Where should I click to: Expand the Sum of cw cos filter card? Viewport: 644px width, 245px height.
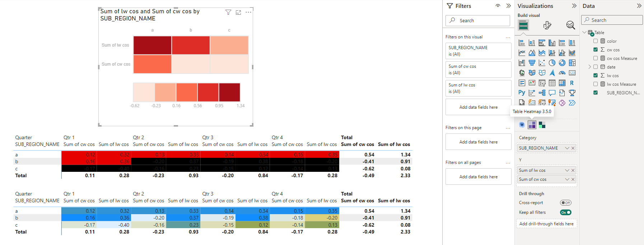[479, 70]
